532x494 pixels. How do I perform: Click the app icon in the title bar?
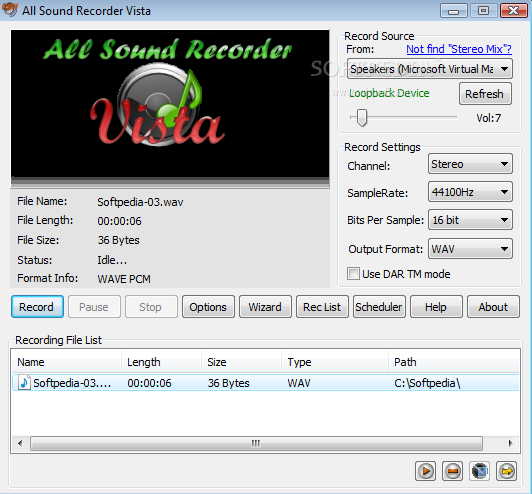[x=10, y=10]
